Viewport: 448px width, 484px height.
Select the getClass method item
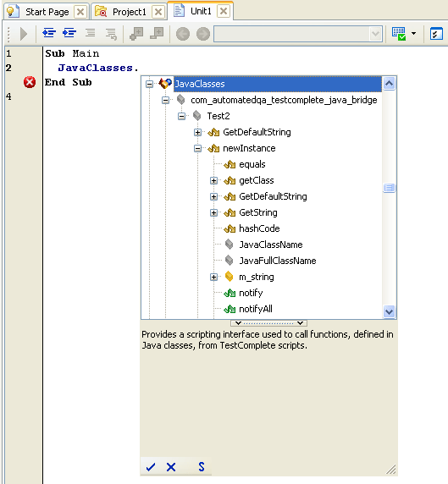257,180
